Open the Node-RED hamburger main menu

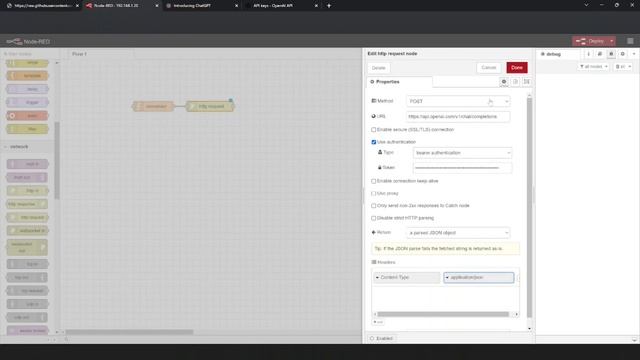pyautogui.click(x=630, y=41)
